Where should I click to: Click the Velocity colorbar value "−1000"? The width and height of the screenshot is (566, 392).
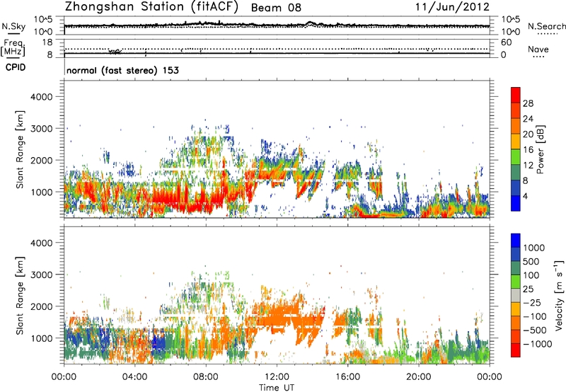click(x=537, y=344)
